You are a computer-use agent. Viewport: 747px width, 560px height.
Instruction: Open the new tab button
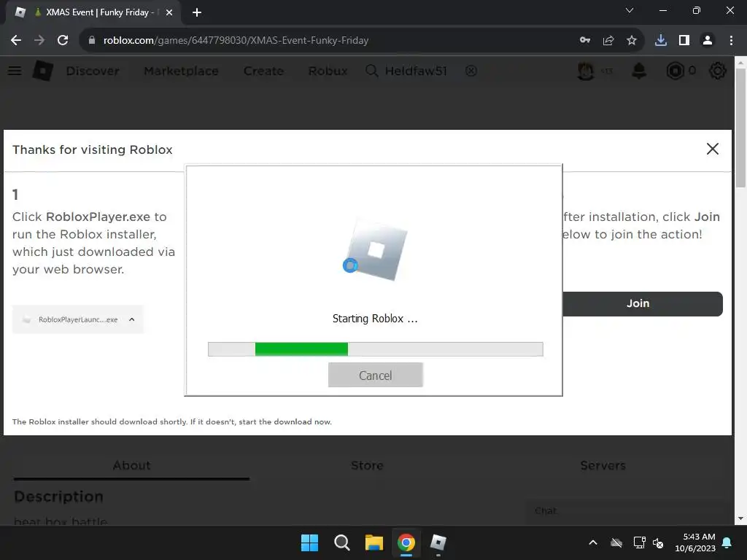pyautogui.click(x=197, y=12)
